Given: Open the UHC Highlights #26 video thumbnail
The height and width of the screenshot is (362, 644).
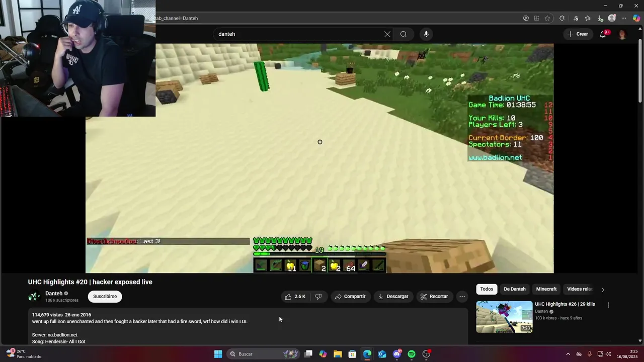Looking at the screenshot, I should 504,317.
